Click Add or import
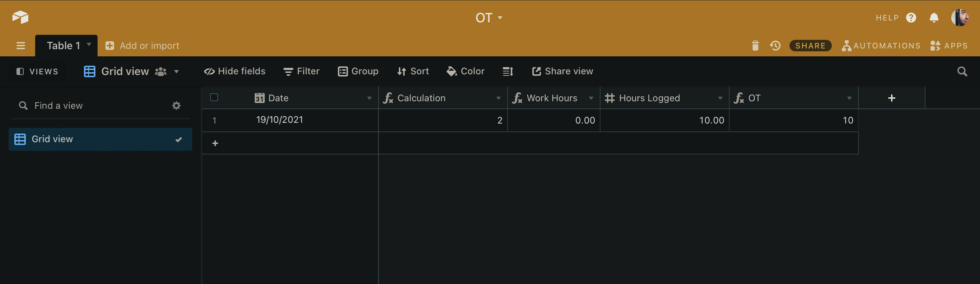 coord(142,46)
